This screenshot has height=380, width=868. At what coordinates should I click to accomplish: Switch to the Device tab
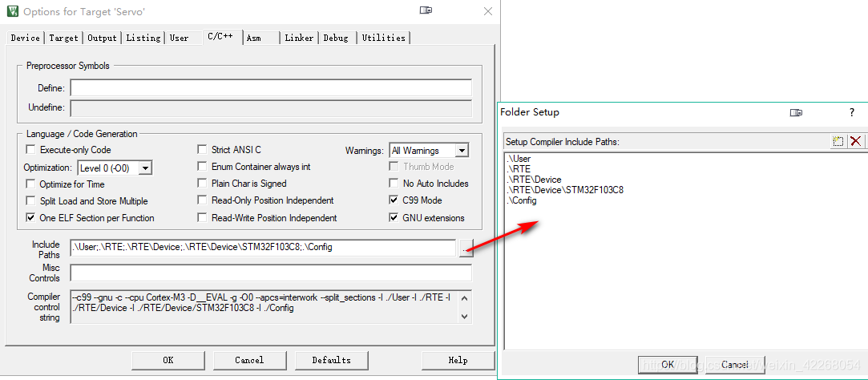click(x=26, y=38)
